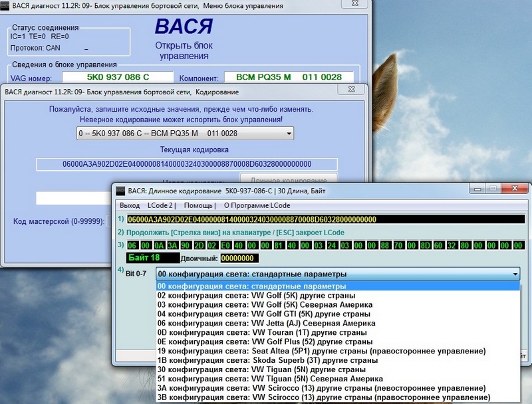Click the Открыть блок управления heading

click(184, 50)
